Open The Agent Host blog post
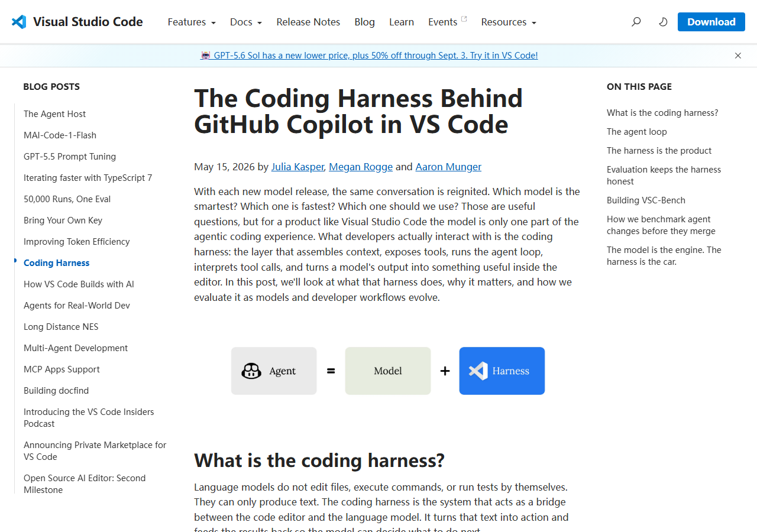Viewport: 757px width, 532px height. pos(54,114)
